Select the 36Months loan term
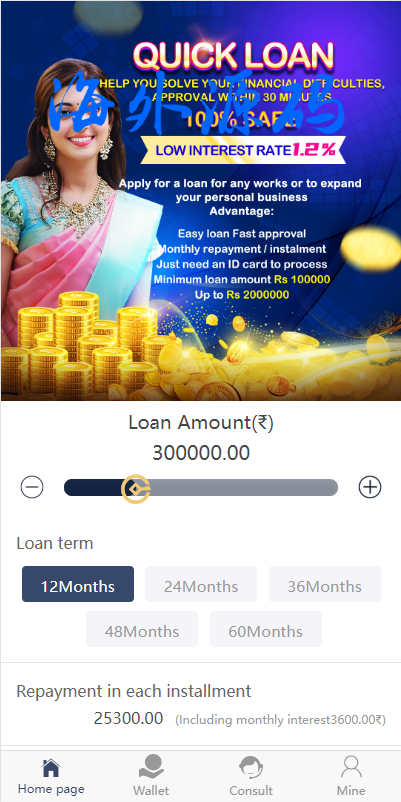 325,584
